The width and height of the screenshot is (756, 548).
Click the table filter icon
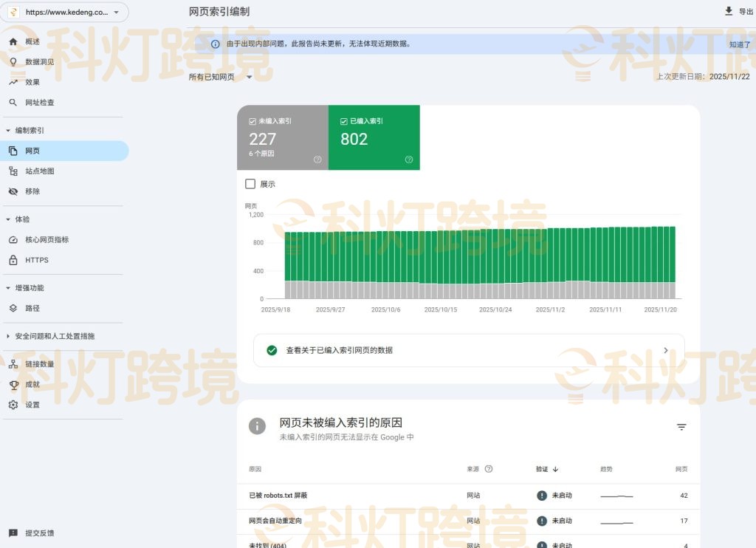681,427
